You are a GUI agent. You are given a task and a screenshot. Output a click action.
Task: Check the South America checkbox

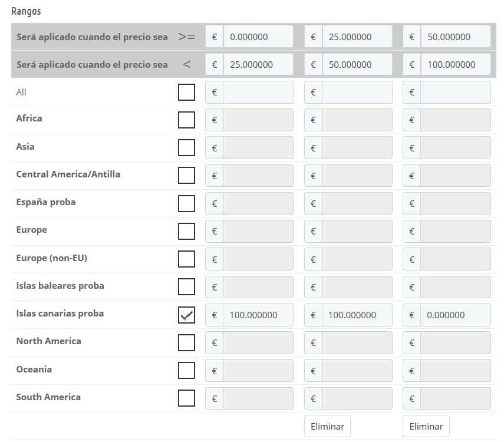click(186, 398)
